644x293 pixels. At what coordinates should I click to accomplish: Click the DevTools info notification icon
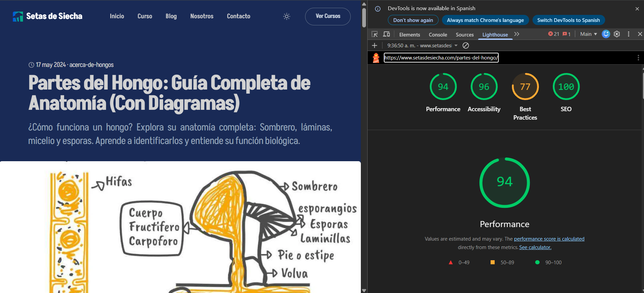click(x=378, y=9)
